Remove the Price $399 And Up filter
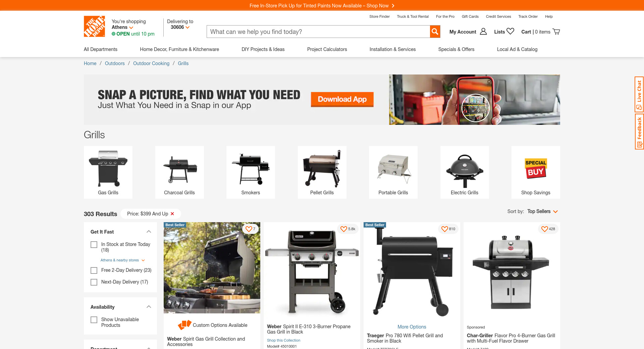The height and width of the screenshot is (349, 644). pos(172,214)
